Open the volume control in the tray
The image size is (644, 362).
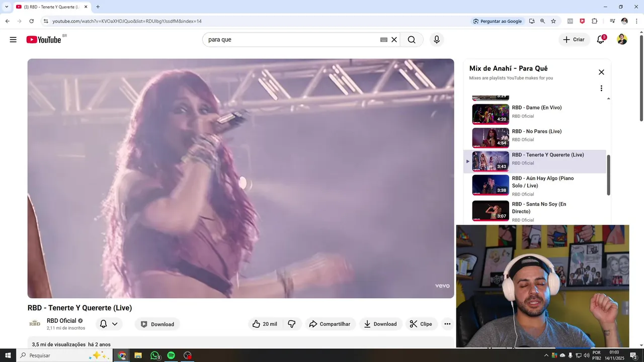(586, 355)
